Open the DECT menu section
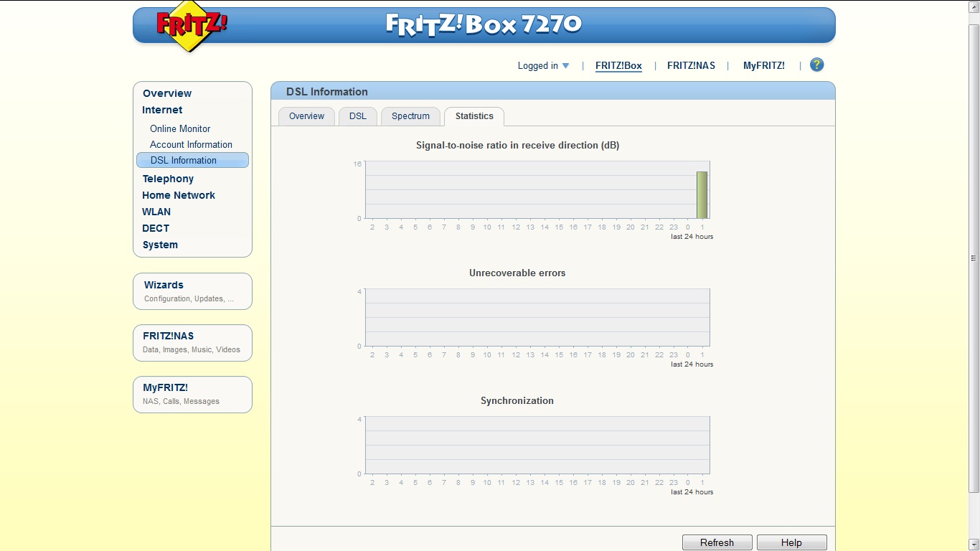The height and width of the screenshot is (551, 980). [156, 228]
